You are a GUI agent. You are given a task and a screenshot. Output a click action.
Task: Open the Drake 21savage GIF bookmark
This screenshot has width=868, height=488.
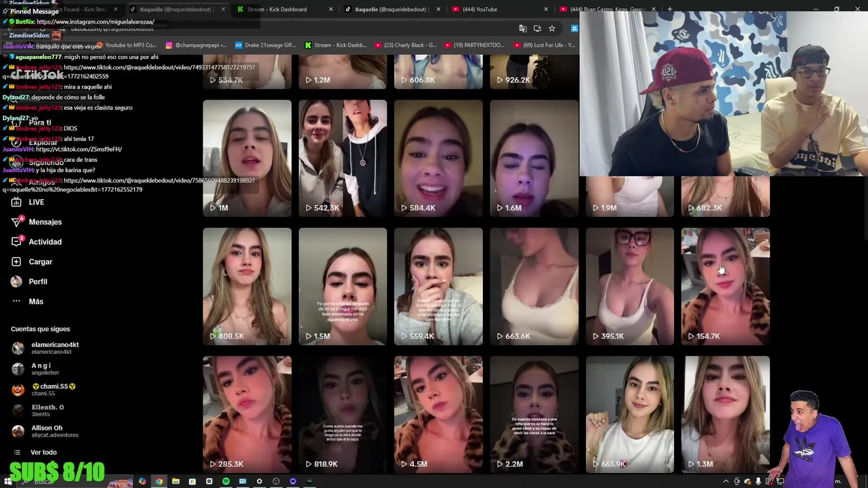point(265,45)
